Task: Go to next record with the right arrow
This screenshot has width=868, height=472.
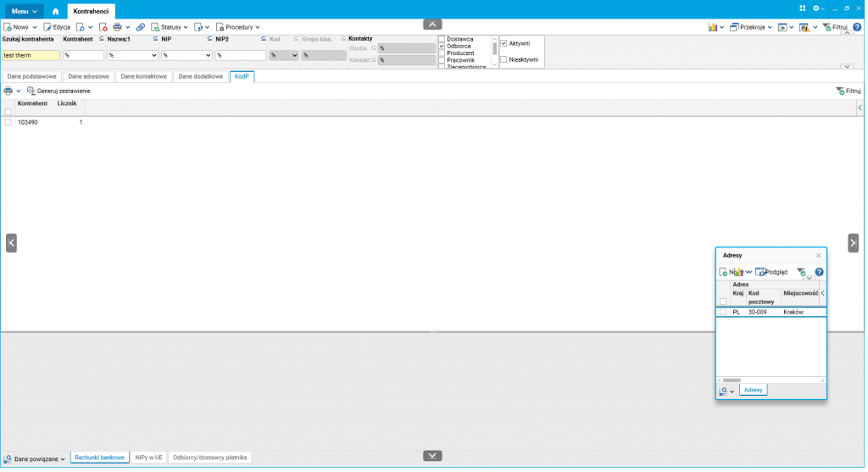Action: pos(853,243)
